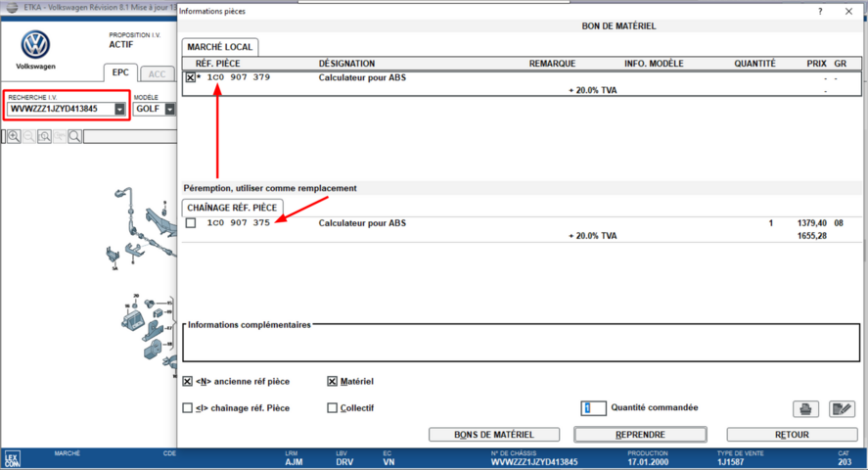This screenshot has height=470, width=868.
Task: Enable <I> chaînage réf. Pièce checkbox
Action: click(x=188, y=408)
